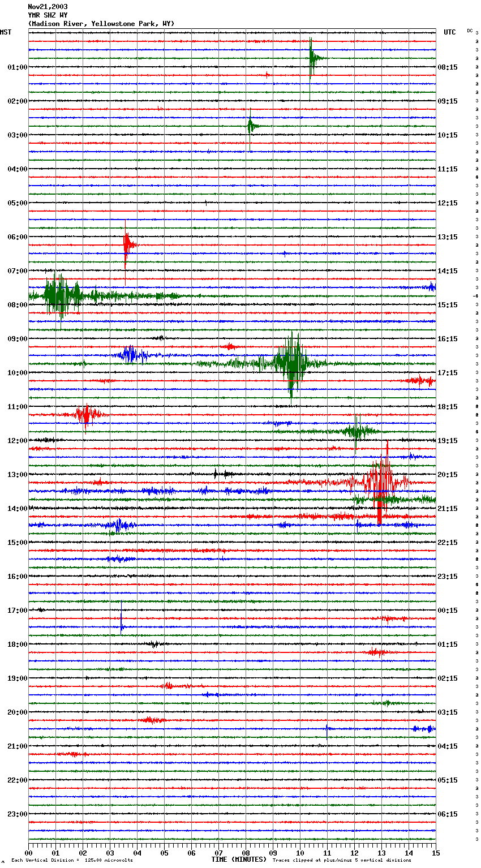Click the 08:15 UTC time label

coord(448,67)
